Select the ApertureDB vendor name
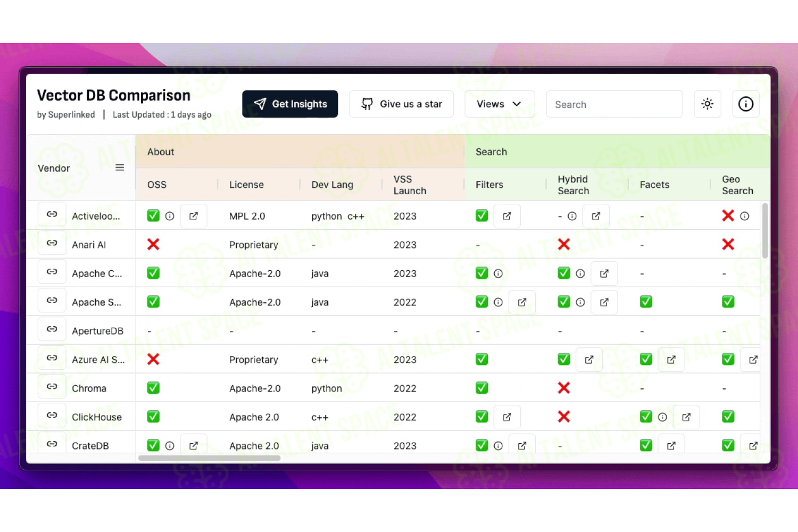 tap(97, 331)
